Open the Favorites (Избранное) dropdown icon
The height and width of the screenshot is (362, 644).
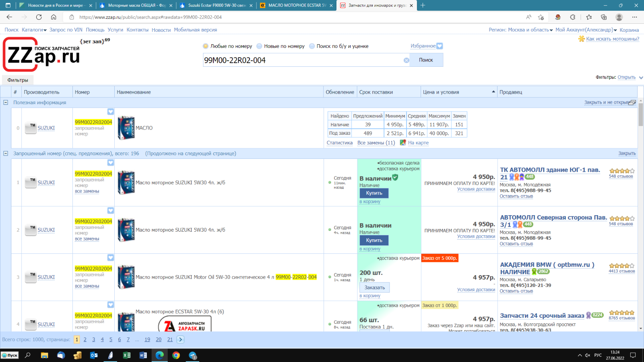click(440, 46)
